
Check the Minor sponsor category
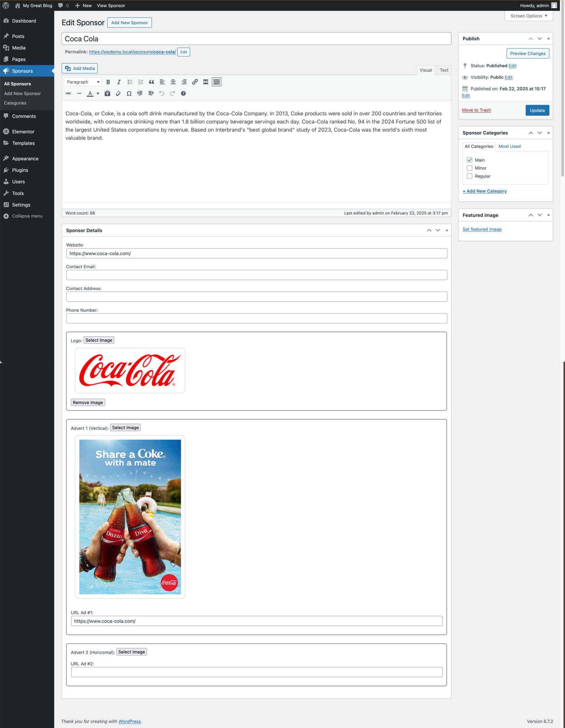coord(469,168)
